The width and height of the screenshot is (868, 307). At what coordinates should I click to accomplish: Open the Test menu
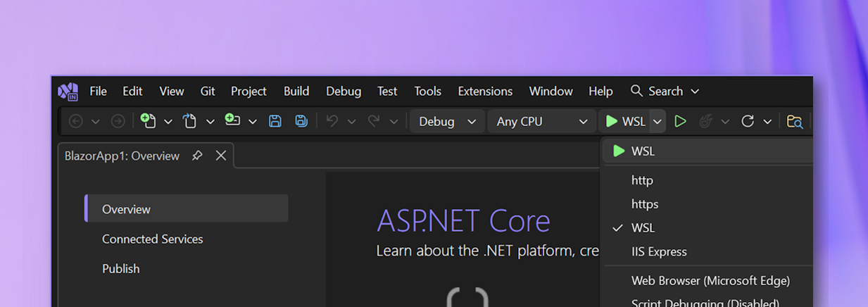pos(387,92)
